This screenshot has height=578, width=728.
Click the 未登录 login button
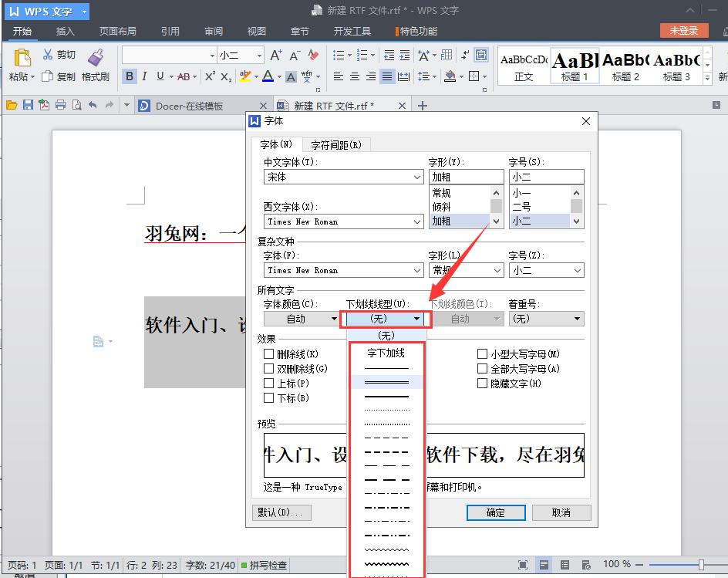(x=684, y=31)
